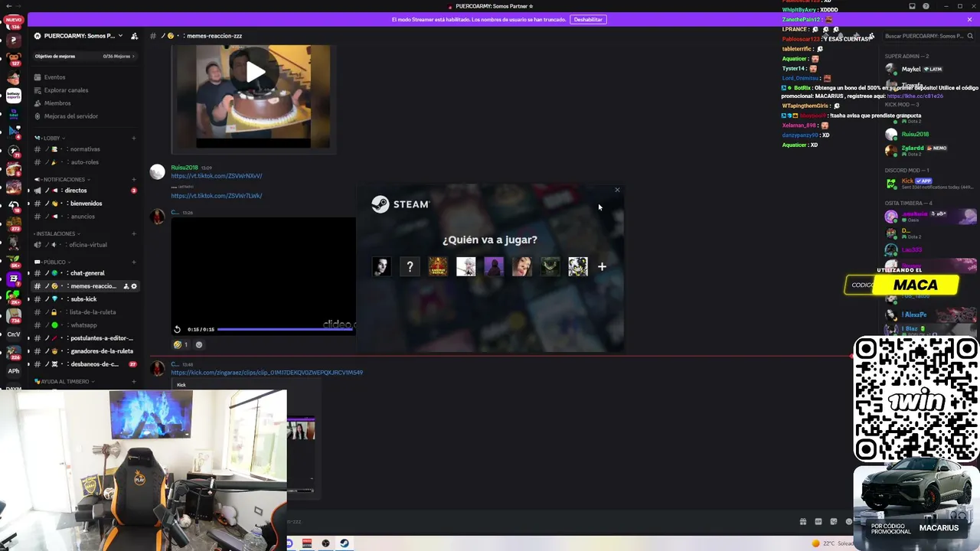Expand the AYUDA AL TIMBERO category
The image size is (980, 551).
64,381
